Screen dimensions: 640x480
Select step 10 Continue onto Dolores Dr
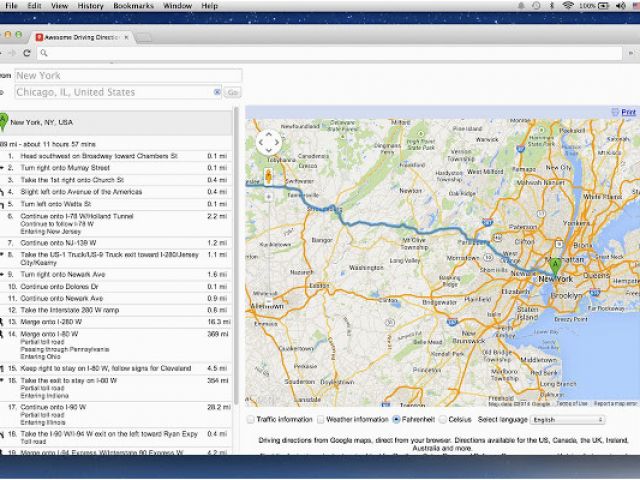click(116, 287)
